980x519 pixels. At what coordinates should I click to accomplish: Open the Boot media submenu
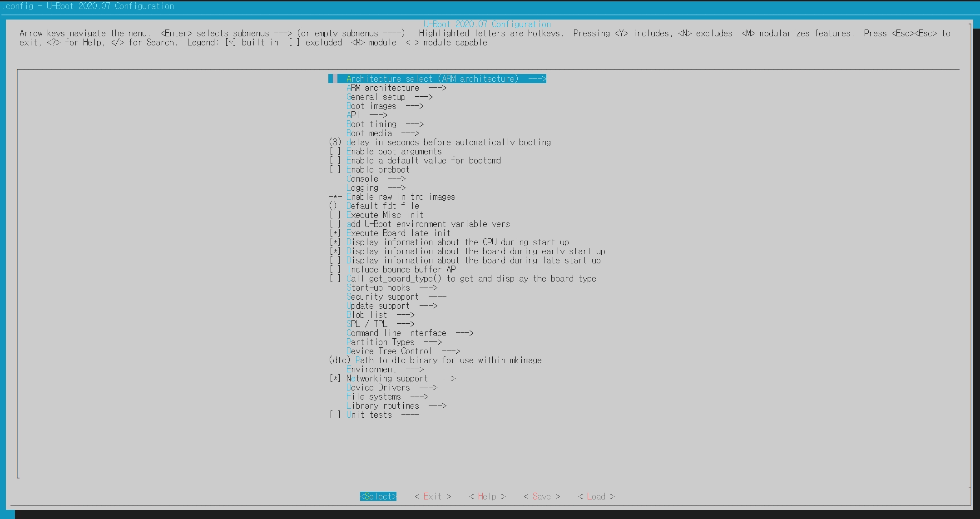click(x=383, y=133)
